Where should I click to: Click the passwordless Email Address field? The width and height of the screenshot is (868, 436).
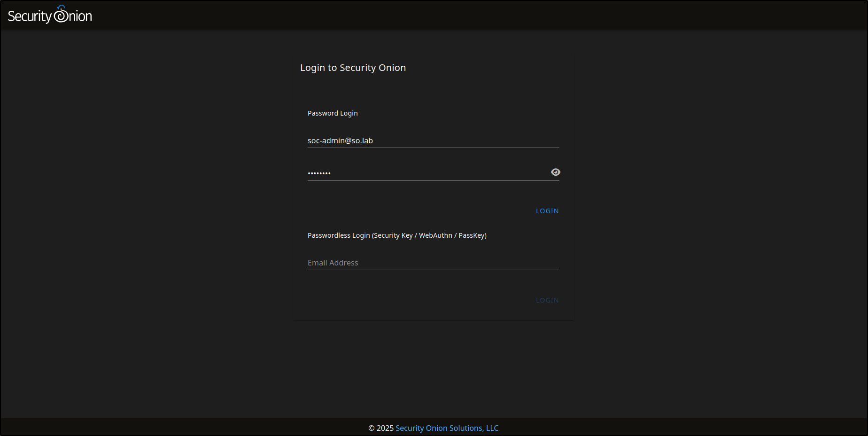(x=432, y=263)
